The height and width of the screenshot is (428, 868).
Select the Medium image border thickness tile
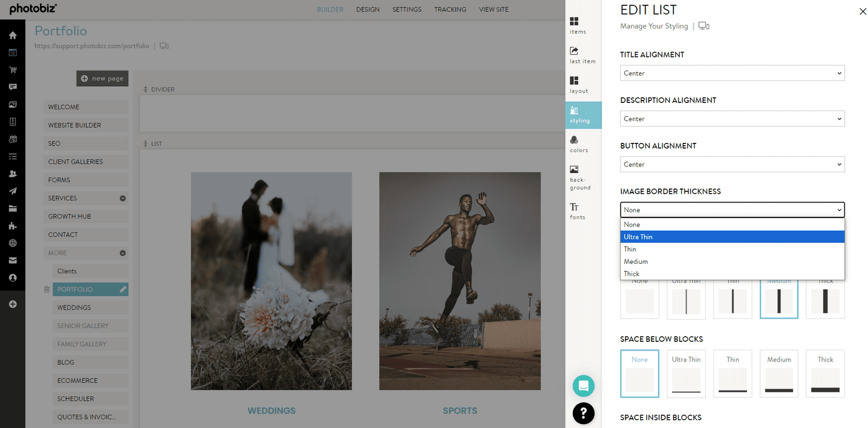coord(779,301)
